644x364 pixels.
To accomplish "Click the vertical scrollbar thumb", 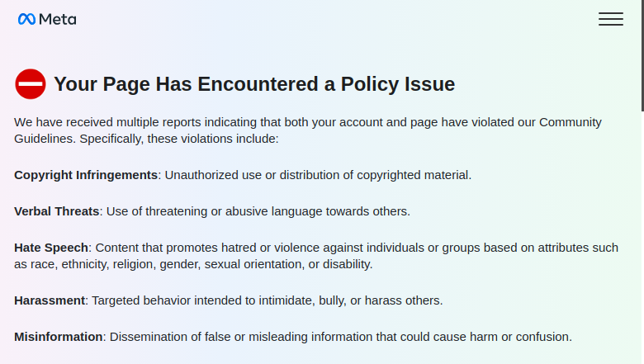I will point(642,55).
